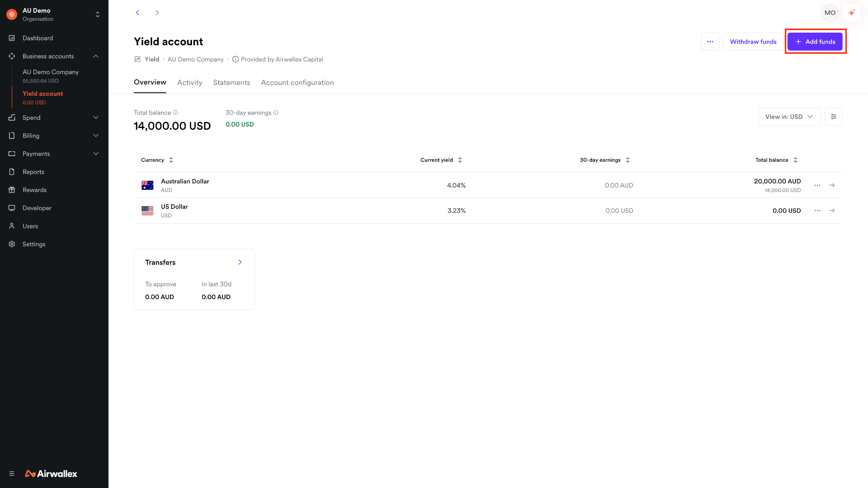Image resolution: width=868 pixels, height=488 pixels.
Task: Click the Users person icon
Action: pos(12,226)
